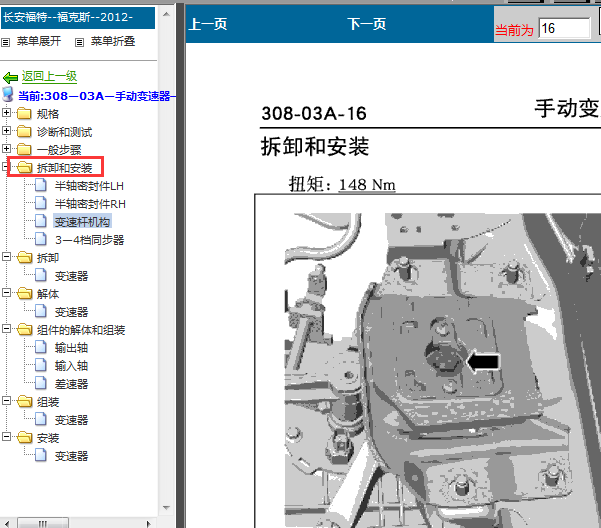Click the 诊断和测试 folder icon
Screen dimensions: 601x528
pyautogui.click(x=24, y=131)
